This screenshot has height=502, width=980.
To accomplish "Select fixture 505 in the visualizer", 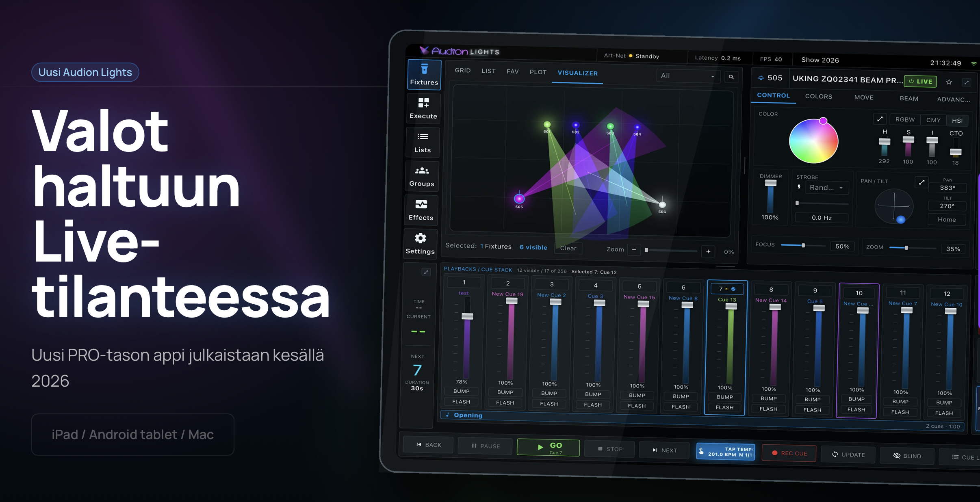I will click(x=519, y=199).
